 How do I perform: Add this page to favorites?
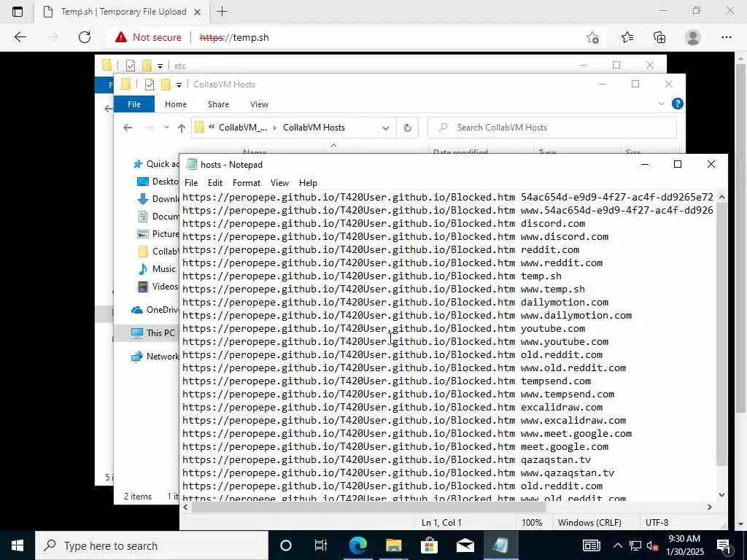pos(592,38)
